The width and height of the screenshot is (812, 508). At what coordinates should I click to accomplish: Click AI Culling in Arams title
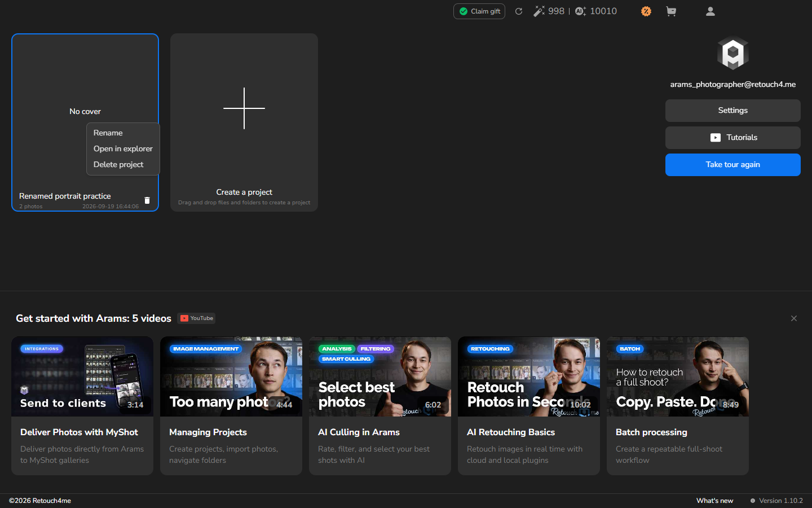coord(359,432)
